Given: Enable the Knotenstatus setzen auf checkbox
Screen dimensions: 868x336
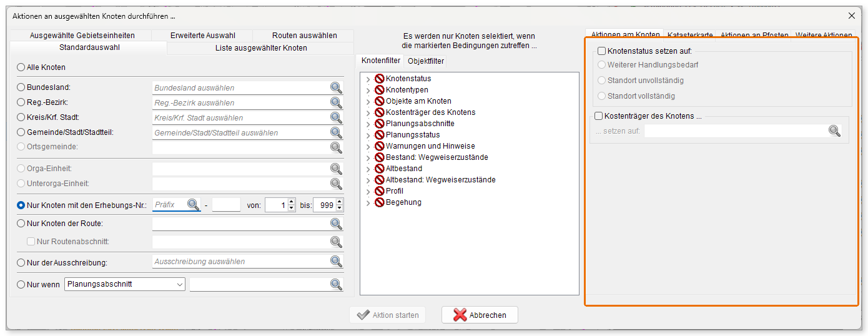Looking at the screenshot, I should tap(602, 51).
